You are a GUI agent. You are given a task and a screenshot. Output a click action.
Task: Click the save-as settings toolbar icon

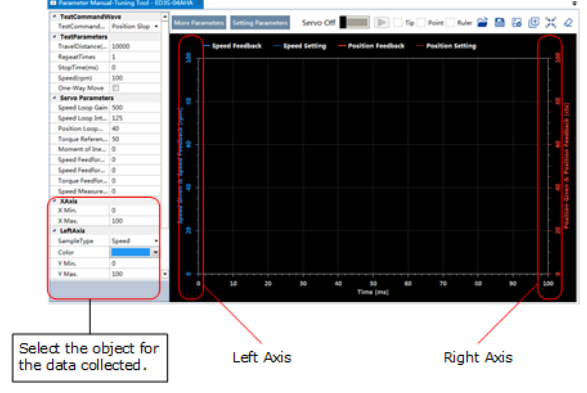(517, 22)
